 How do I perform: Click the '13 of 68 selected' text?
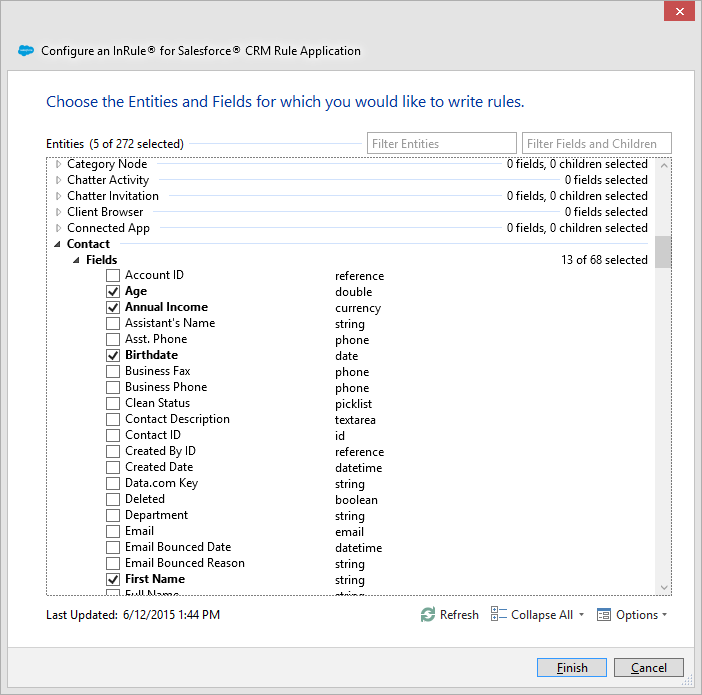pyautogui.click(x=604, y=260)
